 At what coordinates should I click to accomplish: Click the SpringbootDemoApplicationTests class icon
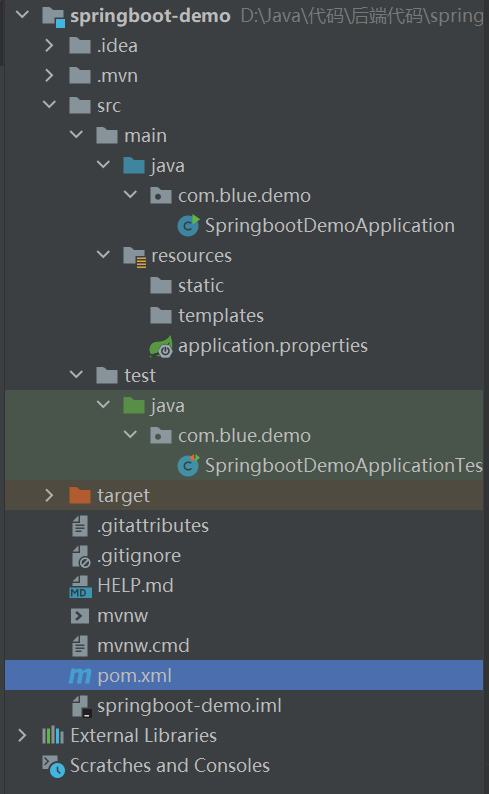click(x=188, y=465)
